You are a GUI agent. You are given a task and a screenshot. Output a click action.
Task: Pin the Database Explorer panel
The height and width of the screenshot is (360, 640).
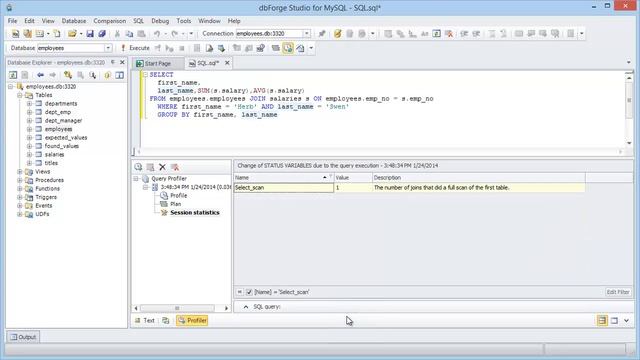(113, 62)
